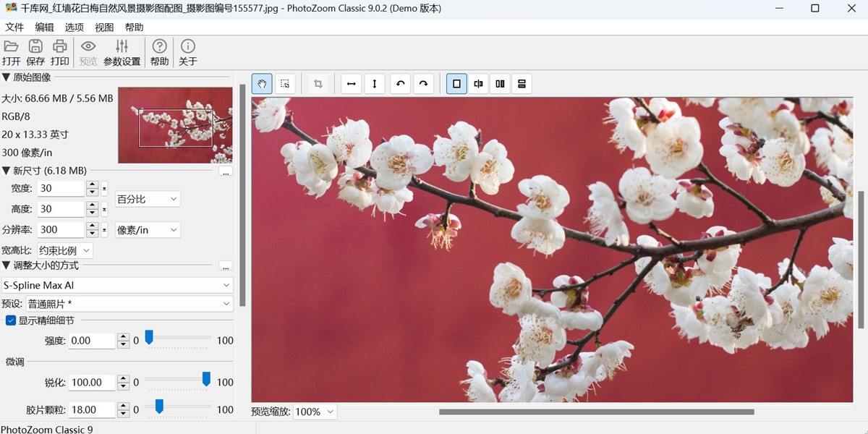This screenshot has width=868, height=434.
Task: Click the 打印 print toolbar icon
Action: coord(59,51)
